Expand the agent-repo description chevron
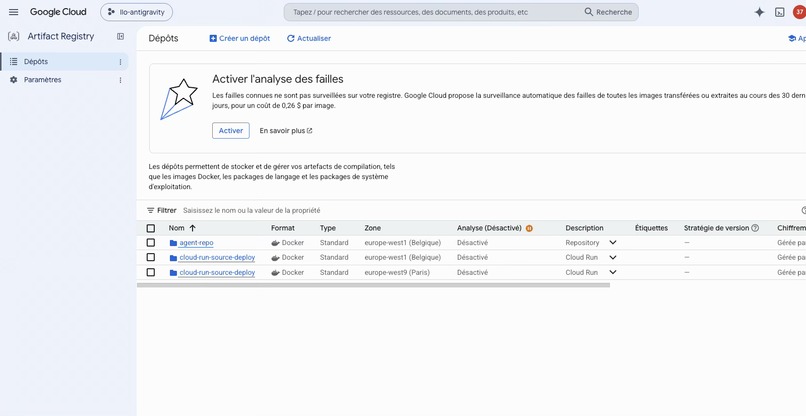Viewport: 806px width, 416px height. click(613, 243)
